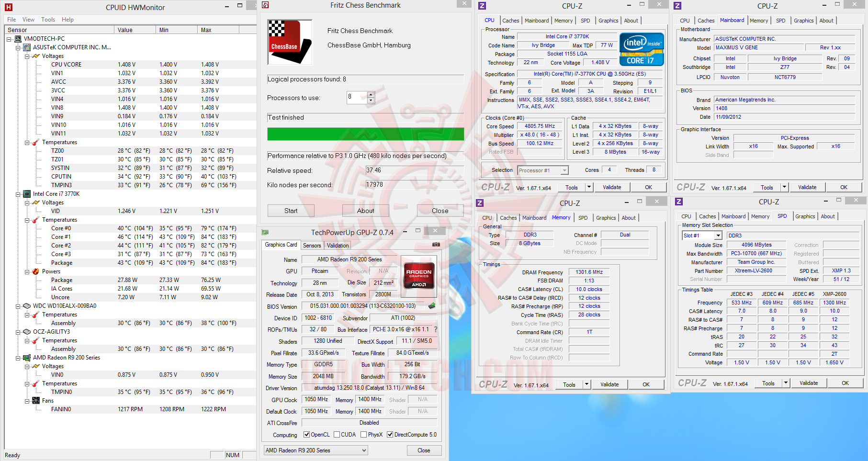Click the ChessBase logo image
868x461 pixels.
pyautogui.click(x=290, y=42)
